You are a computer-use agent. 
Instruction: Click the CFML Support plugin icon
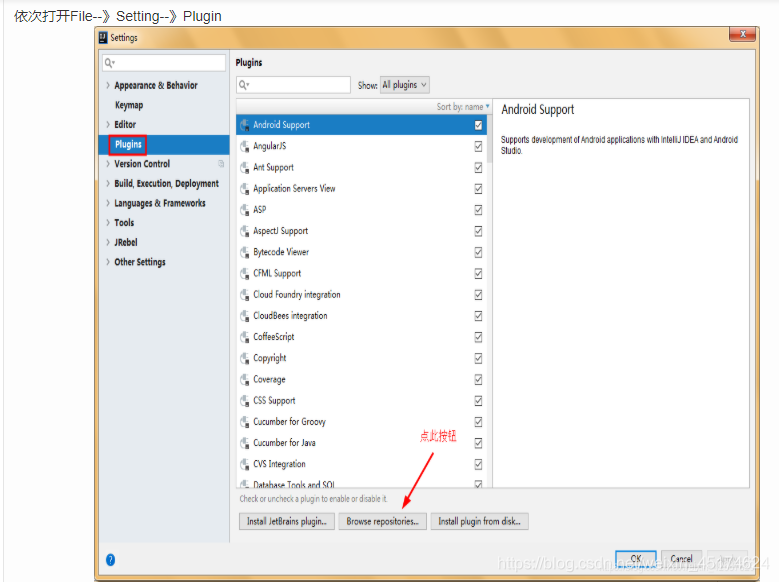[x=245, y=274]
